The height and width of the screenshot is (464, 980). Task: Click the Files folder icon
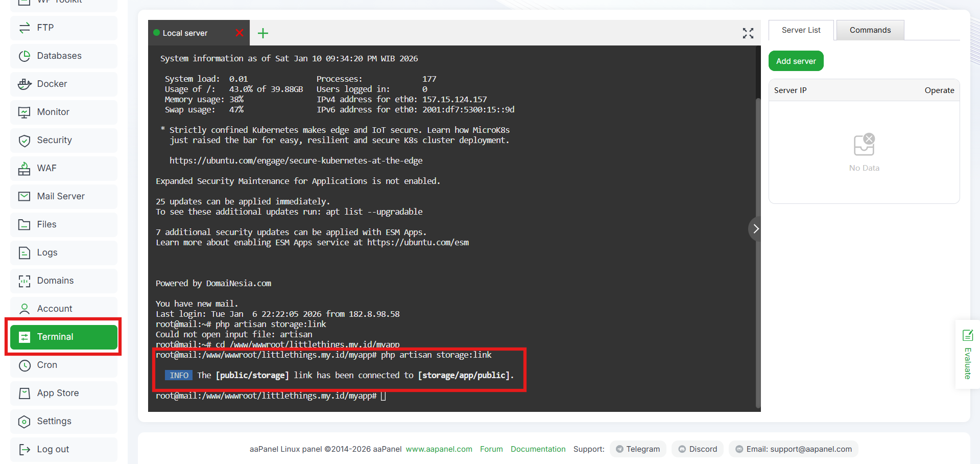coord(24,224)
